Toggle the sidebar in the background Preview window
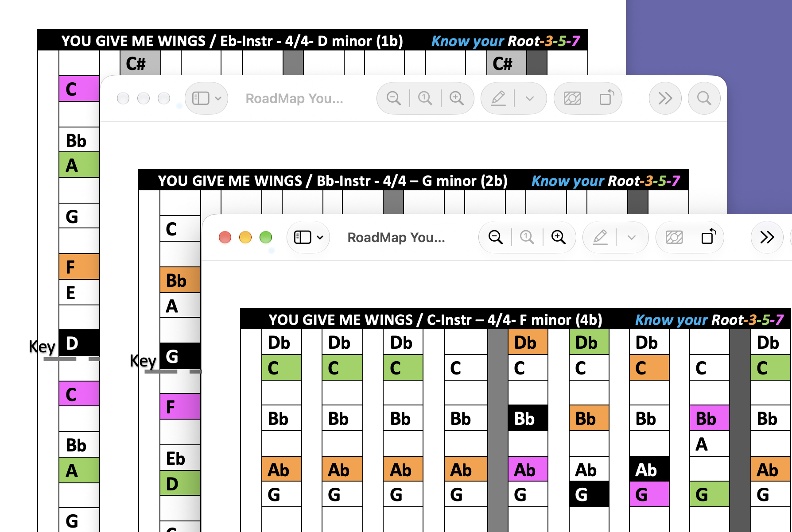Viewport: 792px width, 532px height. pos(201,98)
